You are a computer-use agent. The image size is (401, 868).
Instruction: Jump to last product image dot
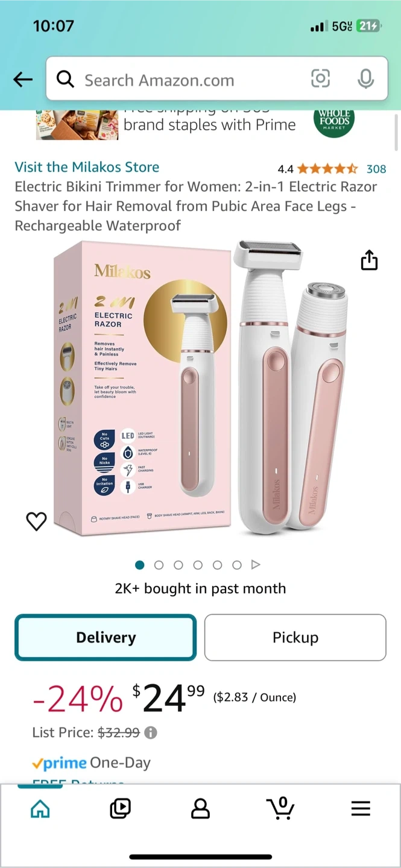pyautogui.click(x=237, y=565)
